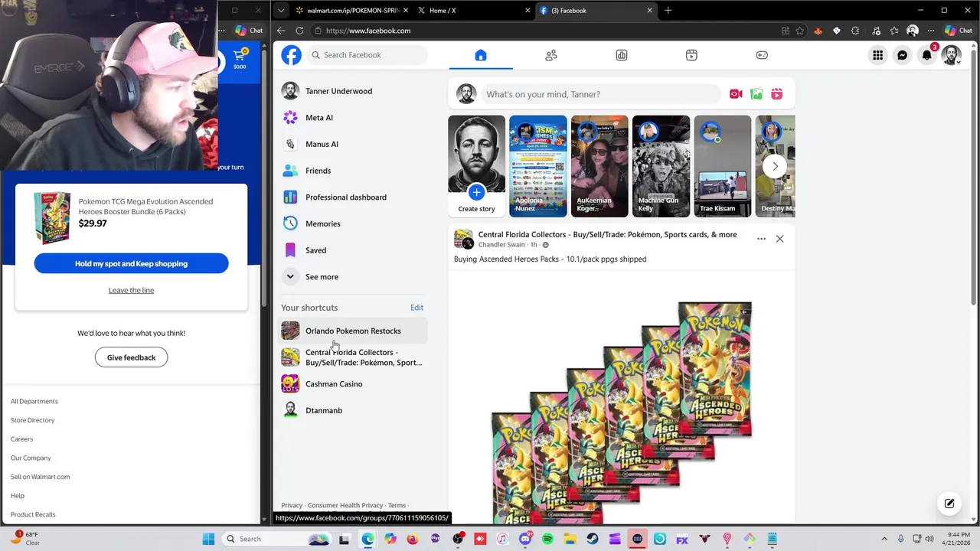Open the Friends tab icon in Facebook header

pyautogui.click(x=551, y=55)
